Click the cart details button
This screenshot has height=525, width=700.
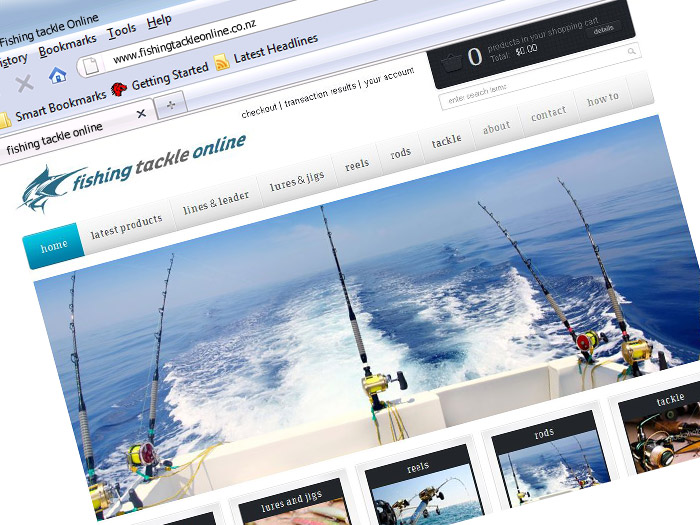(604, 31)
